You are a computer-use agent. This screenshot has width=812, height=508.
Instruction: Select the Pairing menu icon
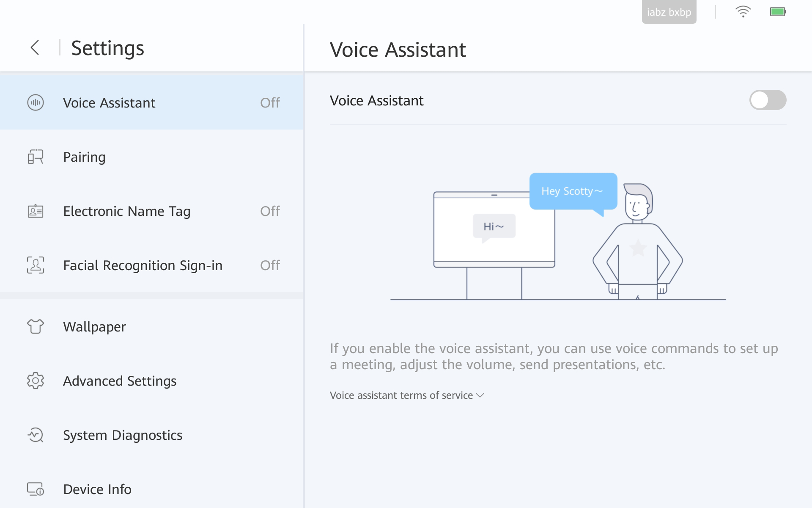click(35, 156)
